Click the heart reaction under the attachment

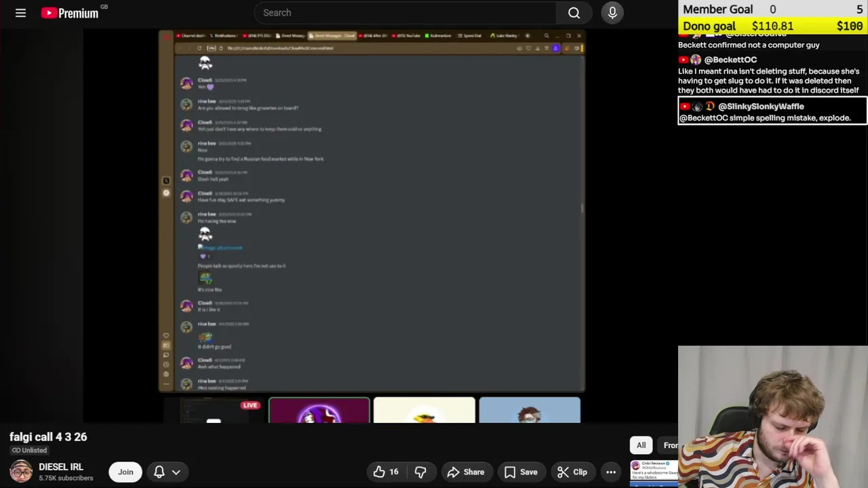[203, 256]
